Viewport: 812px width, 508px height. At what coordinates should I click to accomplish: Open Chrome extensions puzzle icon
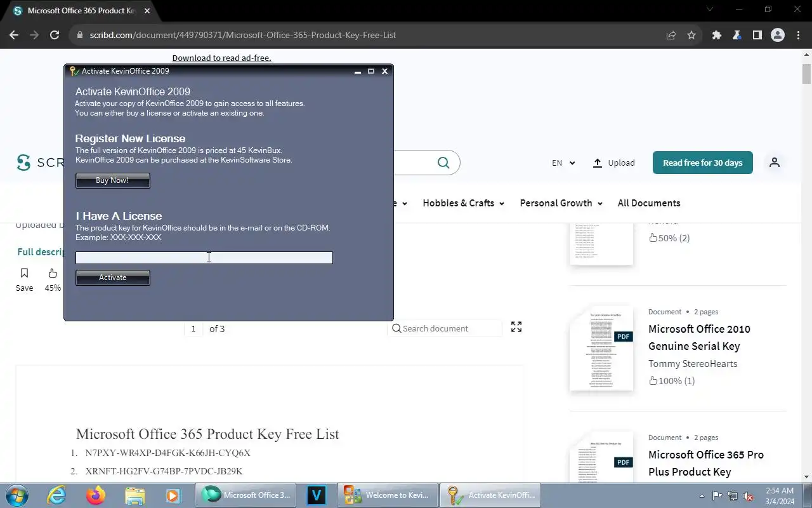tap(717, 35)
